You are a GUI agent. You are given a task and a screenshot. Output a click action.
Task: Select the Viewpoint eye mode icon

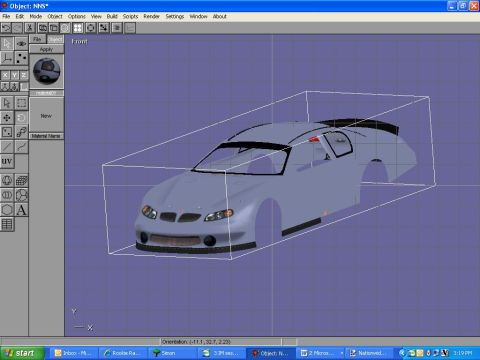click(x=21, y=44)
